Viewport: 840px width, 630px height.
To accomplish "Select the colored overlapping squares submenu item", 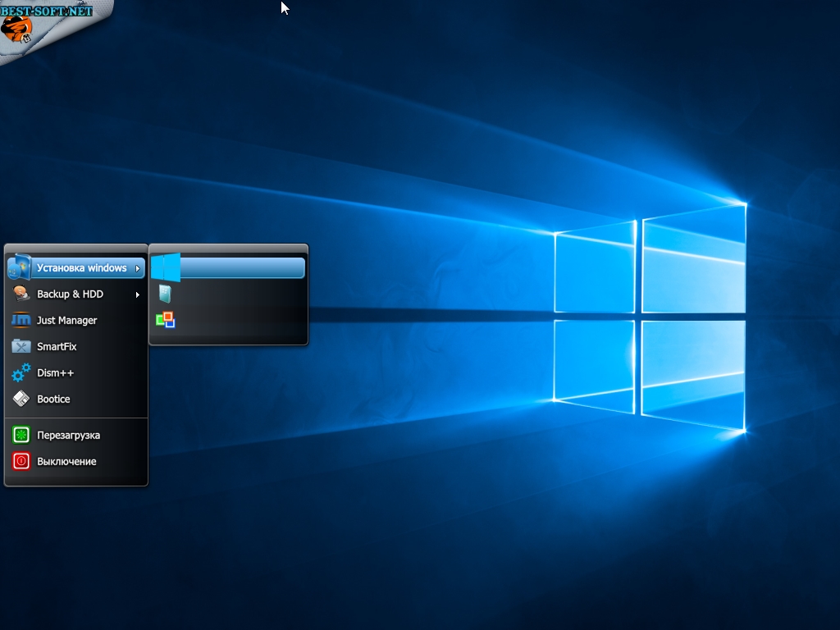I will coord(228,321).
